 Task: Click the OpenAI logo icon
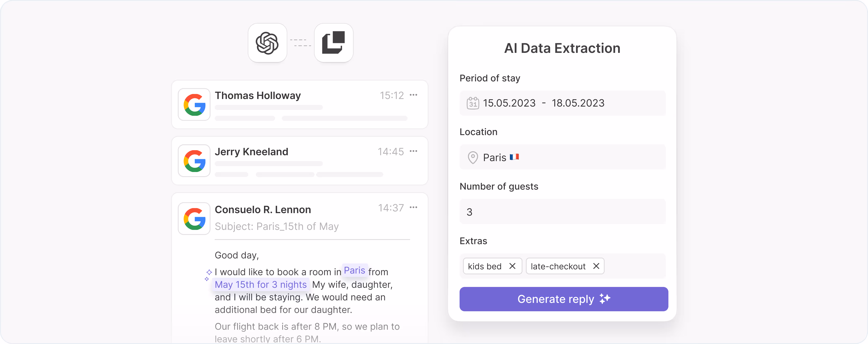point(267,43)
